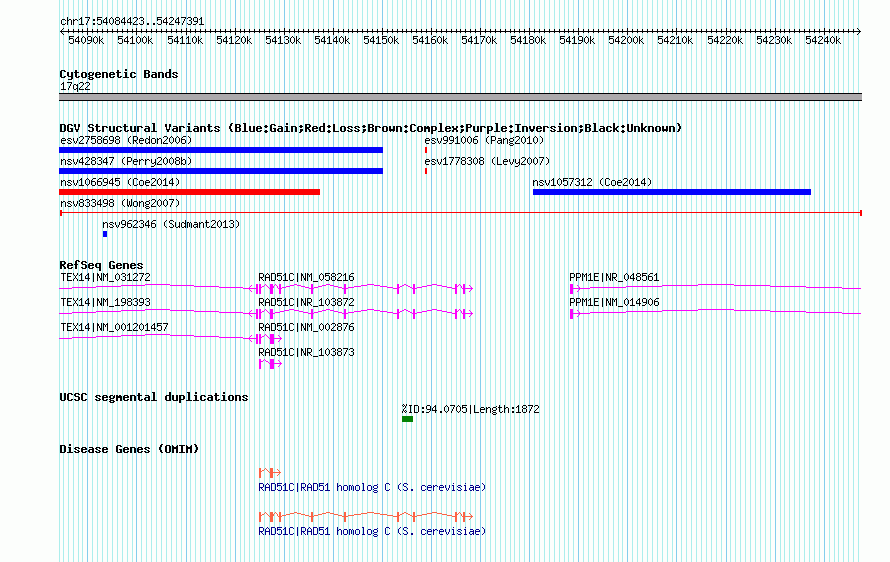Click the RAD51C|NM_002876 gene label
The width and height of the screenshot is (890, 562).
pos(306,327)
